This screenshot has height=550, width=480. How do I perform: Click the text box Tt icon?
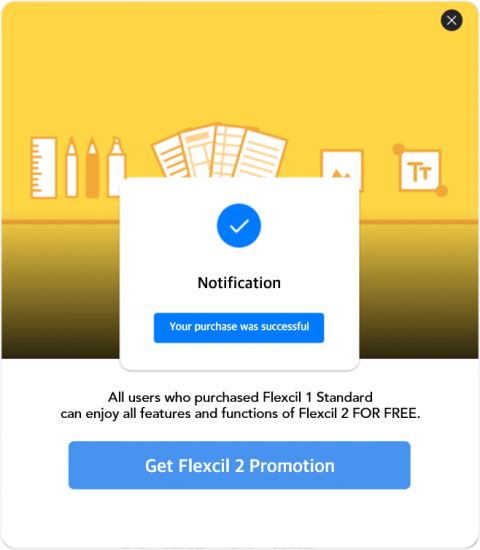point(420,170)
